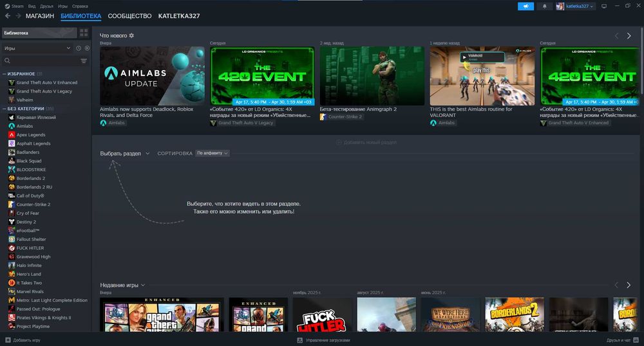Go forward with the forward arrow
The height and width of the screenshot is (346, 644).
(18, 15)
